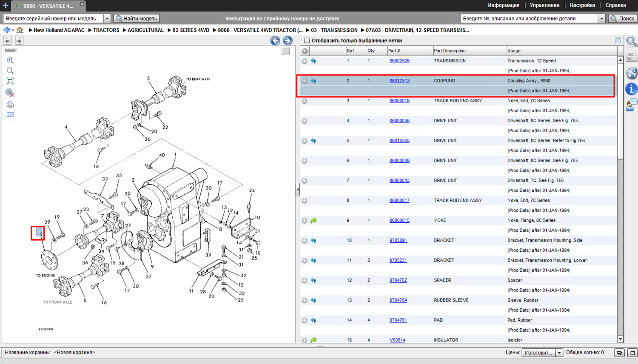Click the blue link icon for PAD row

tap(313, 320)
